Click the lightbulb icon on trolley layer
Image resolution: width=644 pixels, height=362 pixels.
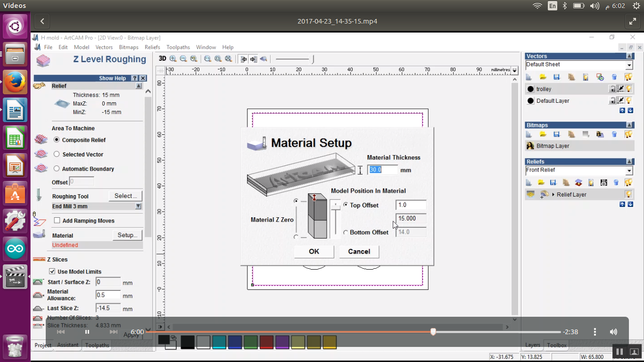(x=628, y=89)
